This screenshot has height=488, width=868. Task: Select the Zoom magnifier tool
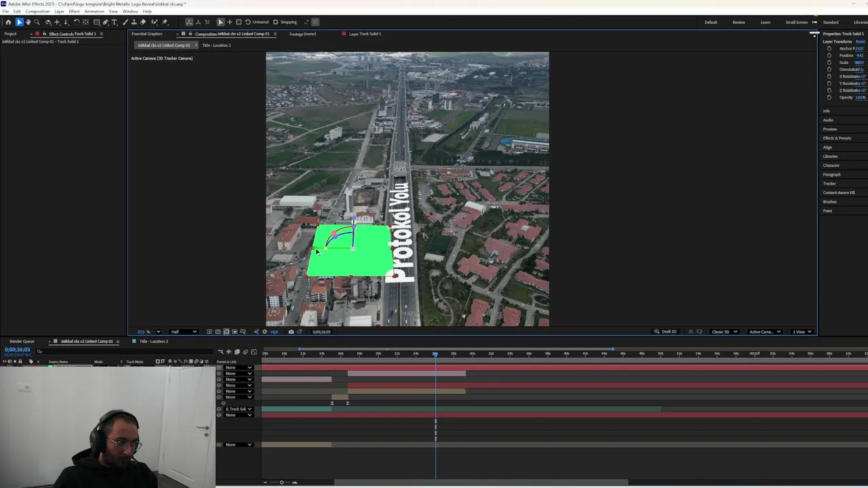point(37,22)
